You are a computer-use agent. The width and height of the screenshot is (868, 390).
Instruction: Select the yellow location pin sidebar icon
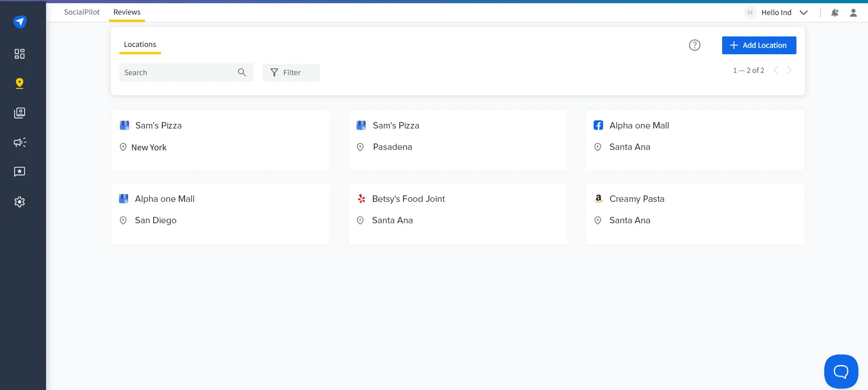click(20, 83)
